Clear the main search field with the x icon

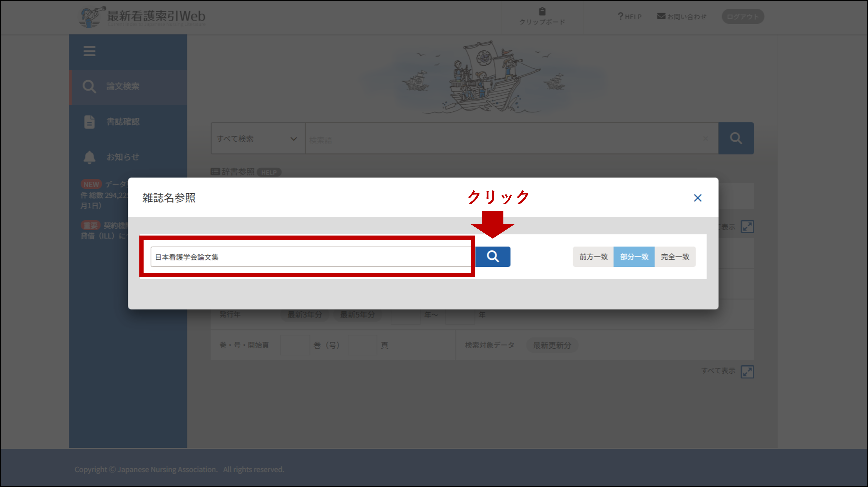[x=706, y=138]
